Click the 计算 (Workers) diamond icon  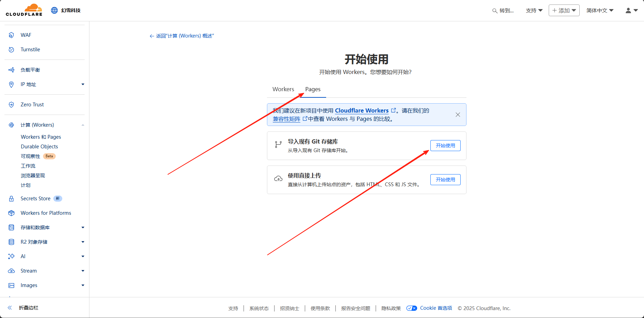pyautogui.click(x=11, y=125)
